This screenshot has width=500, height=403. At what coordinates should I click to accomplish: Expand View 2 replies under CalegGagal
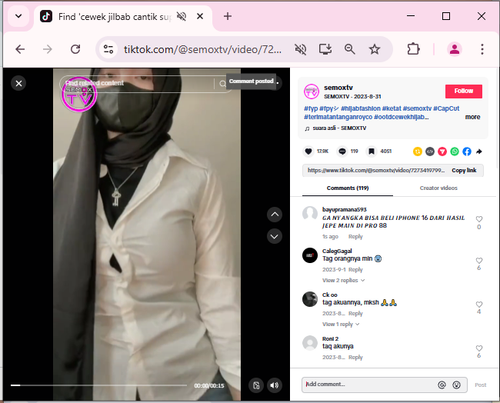click(343, 280)
